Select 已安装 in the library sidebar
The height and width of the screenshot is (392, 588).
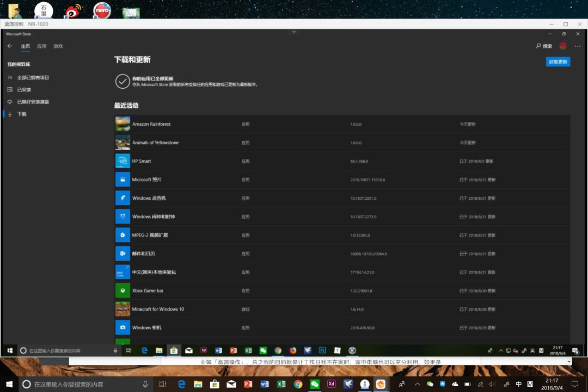(24, 90)
